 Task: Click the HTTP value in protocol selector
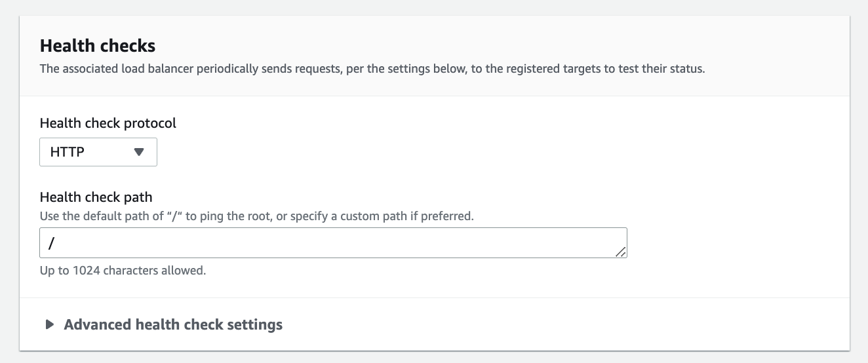click(68, 152)
